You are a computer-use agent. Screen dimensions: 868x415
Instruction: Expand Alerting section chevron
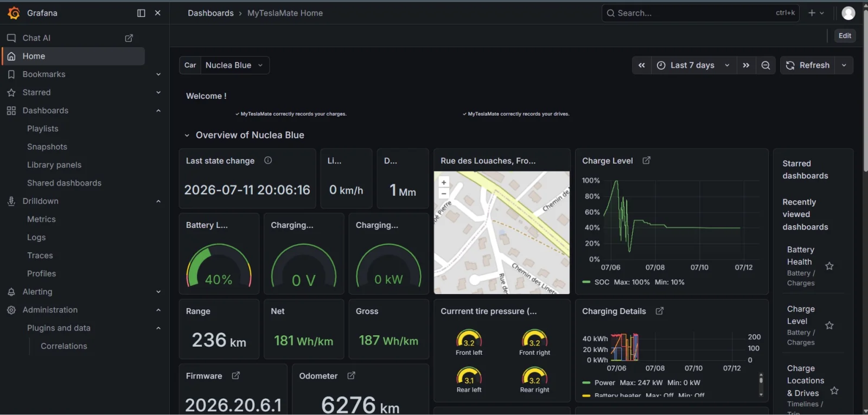click(158, 292)
